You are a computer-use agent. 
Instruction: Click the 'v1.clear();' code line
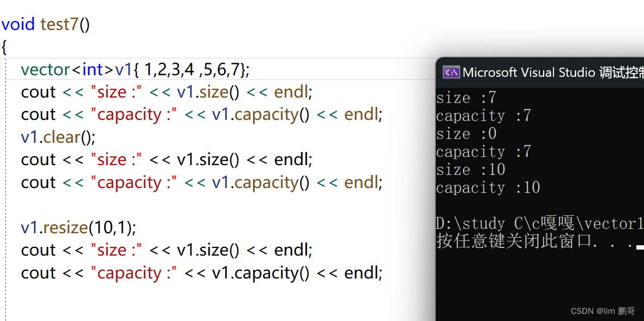click(x=58, y=137)
